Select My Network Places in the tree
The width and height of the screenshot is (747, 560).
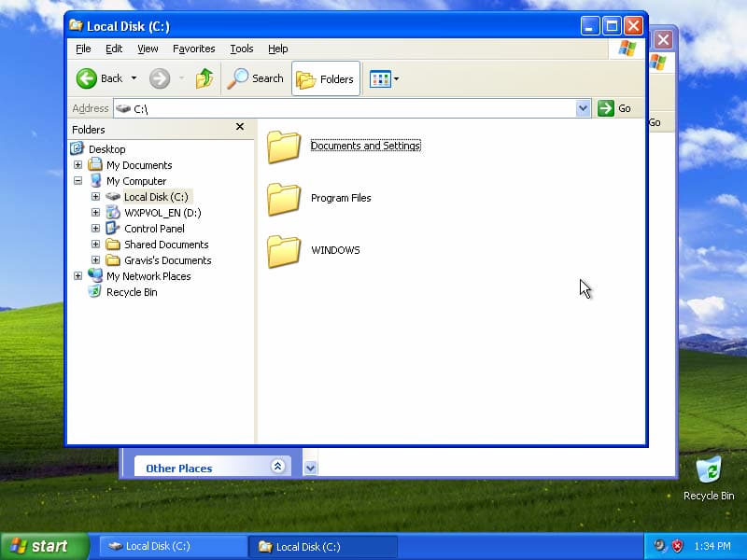[148, 276]
